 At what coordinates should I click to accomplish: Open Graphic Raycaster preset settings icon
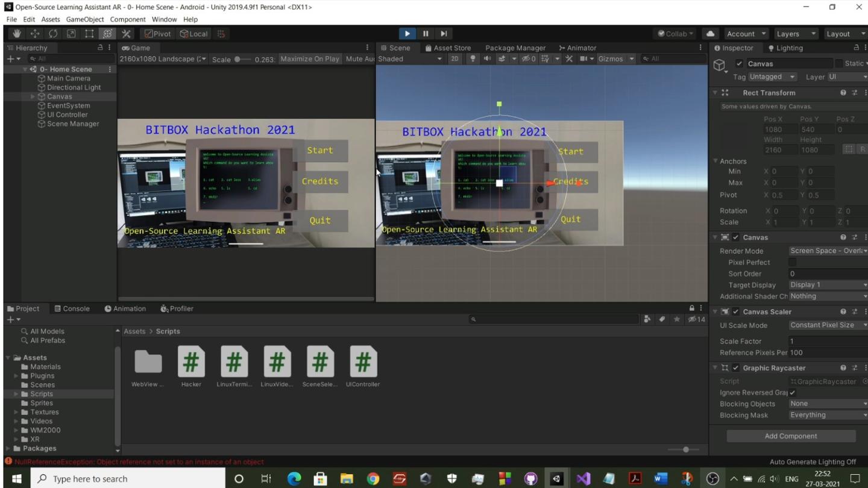click(x=855, y=368)
